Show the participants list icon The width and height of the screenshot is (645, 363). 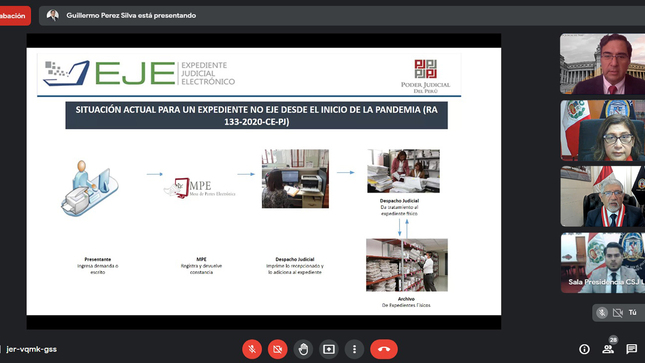click(x=608, y=349)
